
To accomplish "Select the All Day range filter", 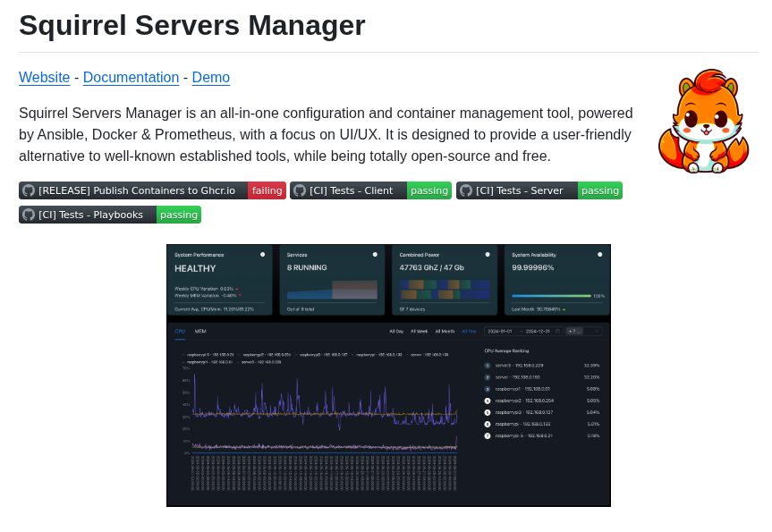I will click(396, 331).
